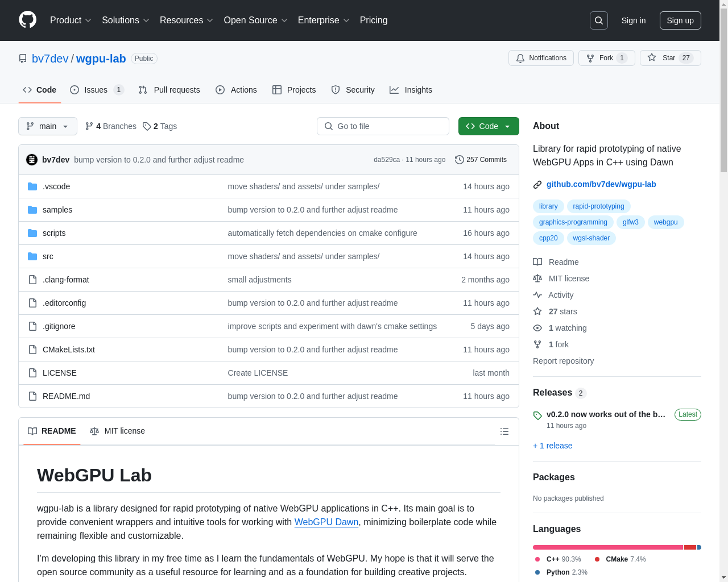View the 2 Tags link
Viewport: 728px width, 582px height.
click(160, 126)
